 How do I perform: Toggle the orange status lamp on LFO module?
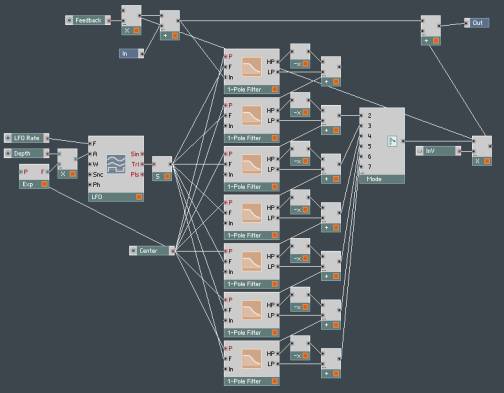coord(139,197)
